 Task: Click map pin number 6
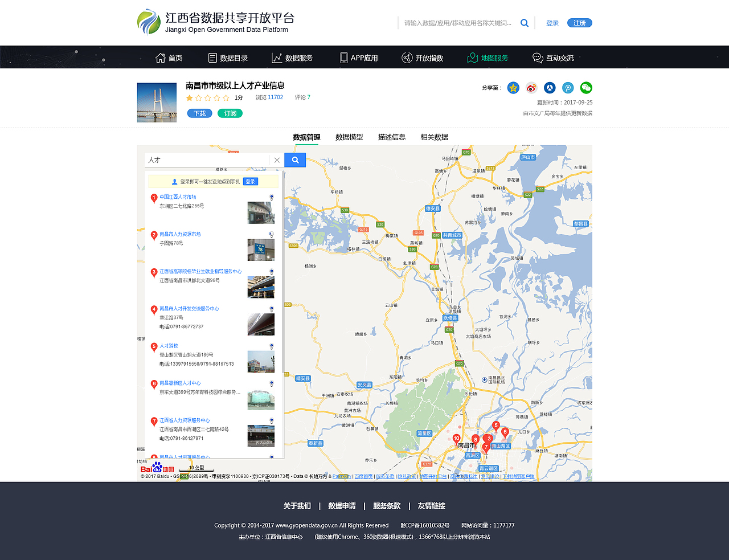pyautogui.click(x=505, y=432)
